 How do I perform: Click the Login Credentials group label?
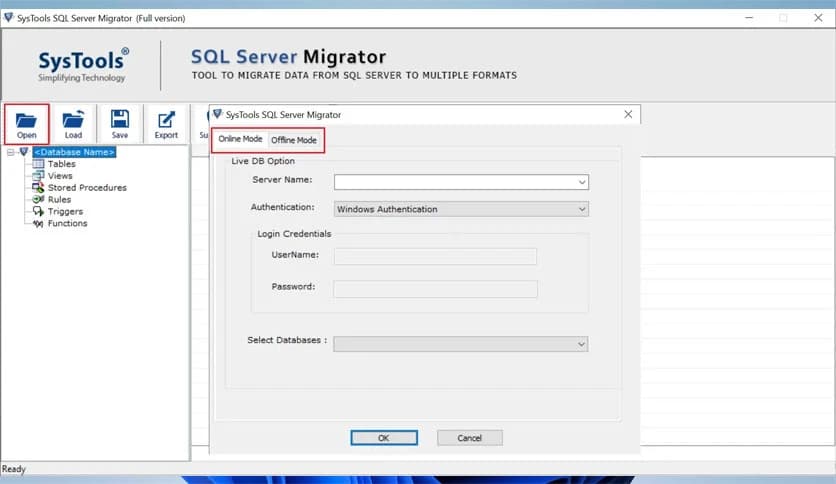pos(294,233)
